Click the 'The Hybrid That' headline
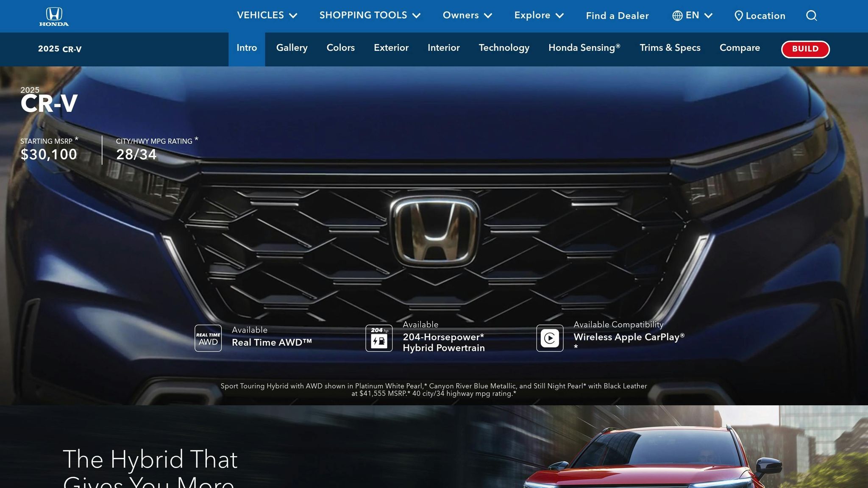The width and height of the screenshot is (868, 488). 150,460
